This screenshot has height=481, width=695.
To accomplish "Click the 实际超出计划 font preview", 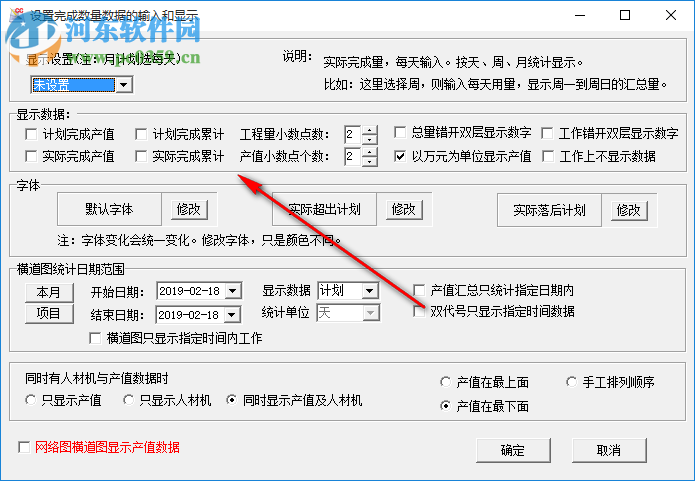I will coord(324,209).
